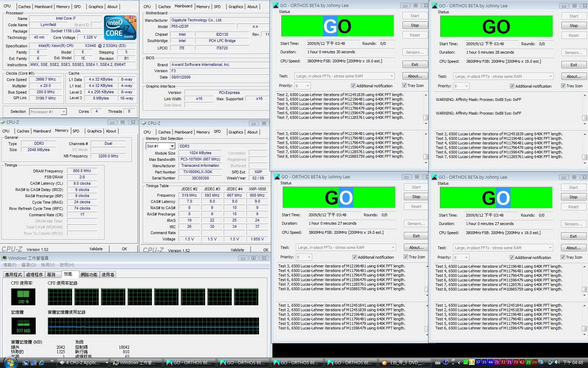The image size is (588, 368).
Task: Open Graphics tab in Mainboard CPU-Z window
Action: [x=236, y=6]
